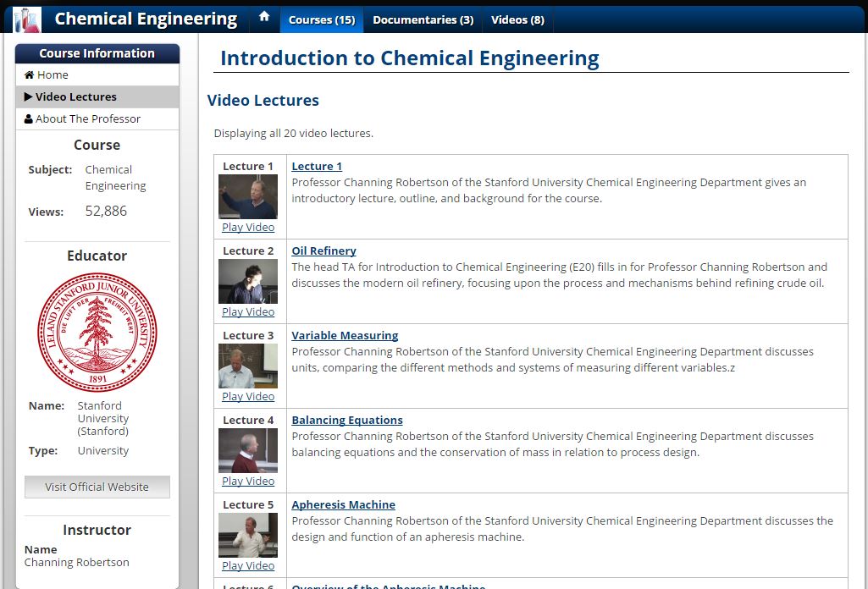Click the Chemical Engineering flask logo
This screenshot has width=868, height=589.
click(27, 19)
